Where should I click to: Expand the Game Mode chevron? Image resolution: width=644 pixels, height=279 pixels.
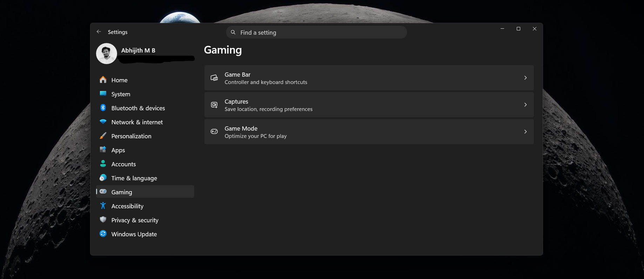pos(525,132)
